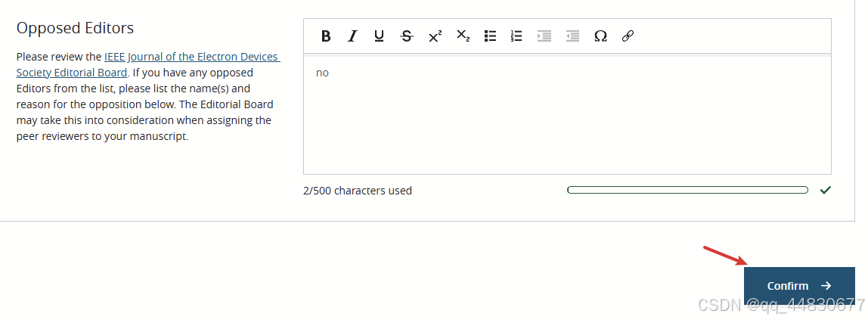
Task: Toggle subscript formatting
Action: (463, 36)
